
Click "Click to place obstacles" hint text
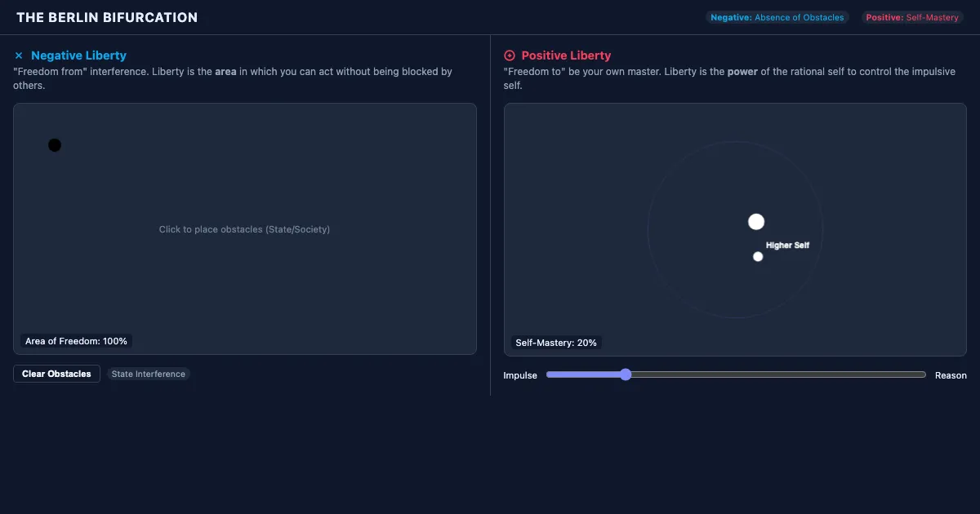pos(244,229)
